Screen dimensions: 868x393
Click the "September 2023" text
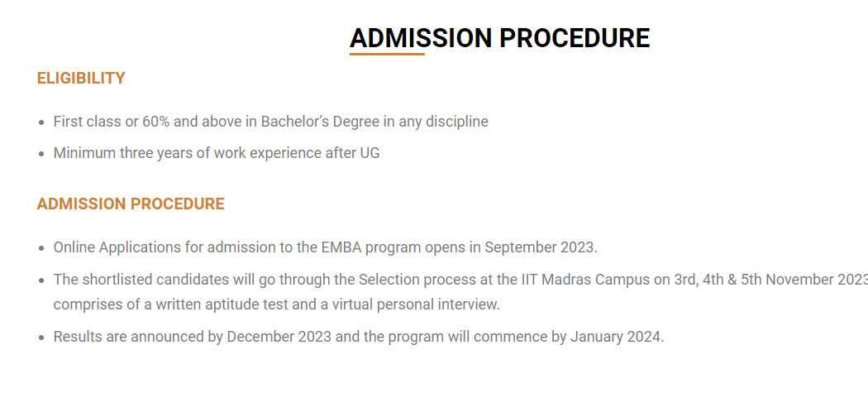(x=540, y=247)
